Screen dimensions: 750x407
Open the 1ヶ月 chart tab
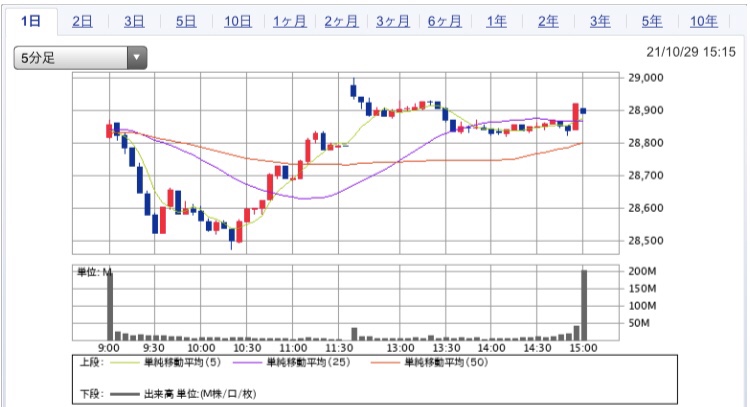289,22
